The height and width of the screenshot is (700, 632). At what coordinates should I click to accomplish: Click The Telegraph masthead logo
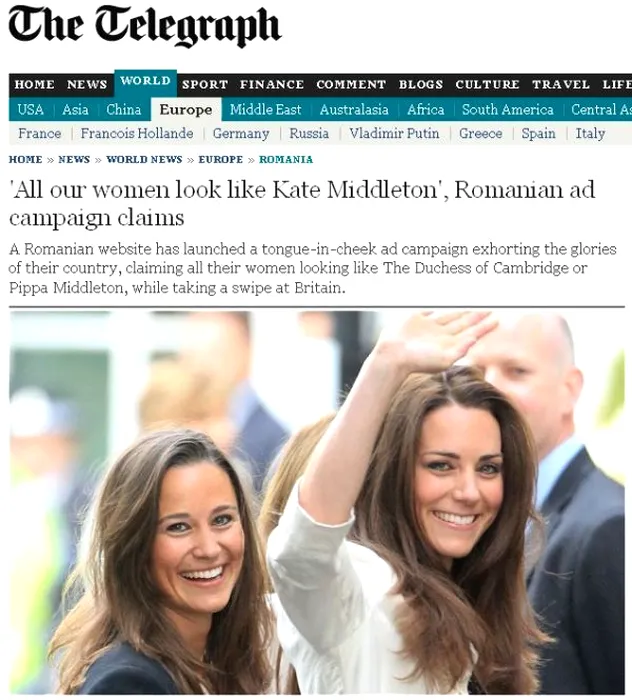pos(145,27)
